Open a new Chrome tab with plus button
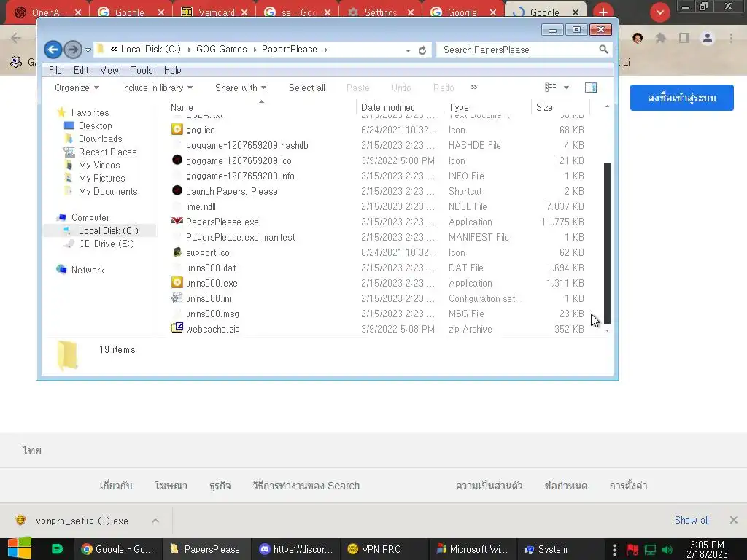This screenshot has height=560, width=747. click(x=603, y=12)
